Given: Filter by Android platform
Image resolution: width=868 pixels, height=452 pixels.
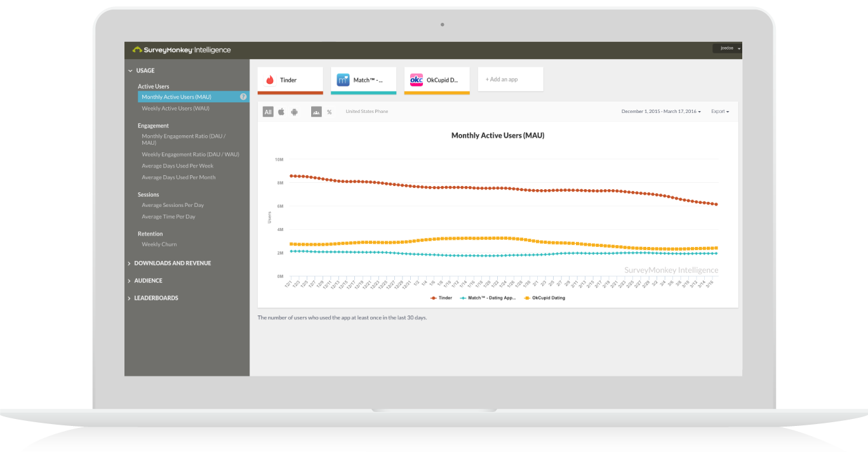Looking at the screenshot, I should [x=295, y=112].
